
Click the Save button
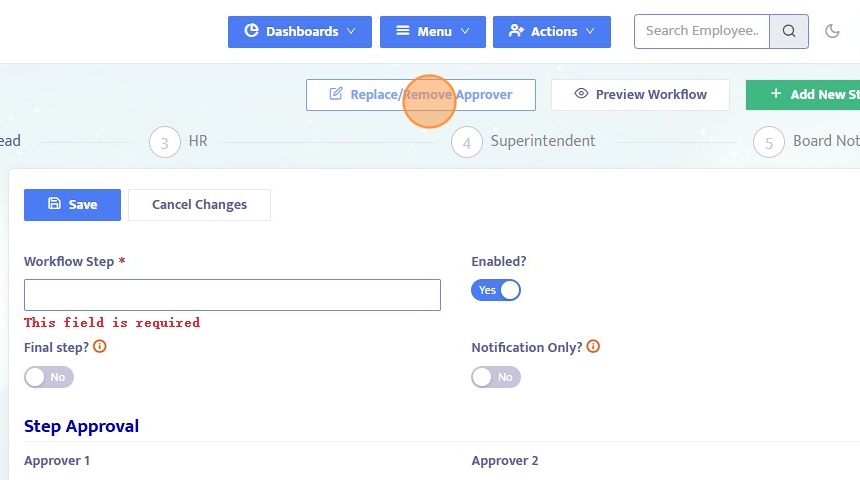tap(72, 204)
